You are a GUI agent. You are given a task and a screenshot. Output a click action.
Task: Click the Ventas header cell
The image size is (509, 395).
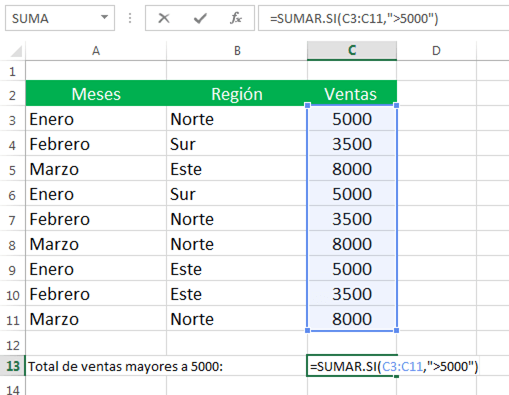351,94
